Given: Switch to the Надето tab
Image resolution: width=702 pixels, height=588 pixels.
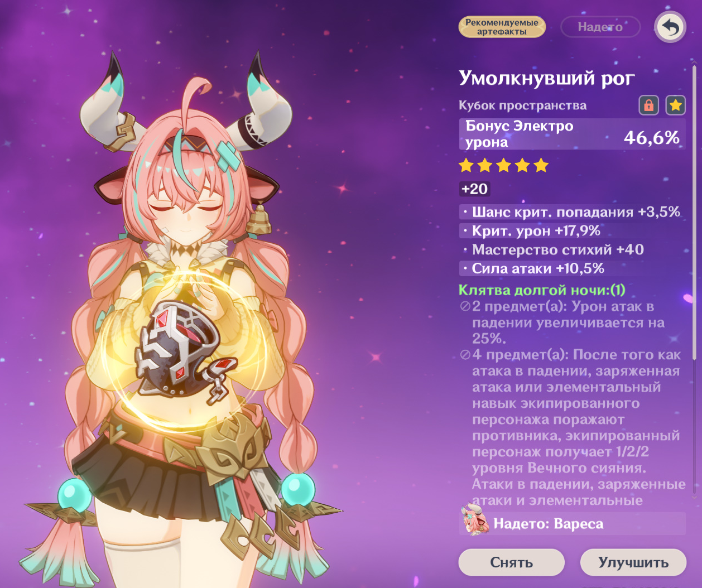Looking at the screenshot, I should [600, 27].
